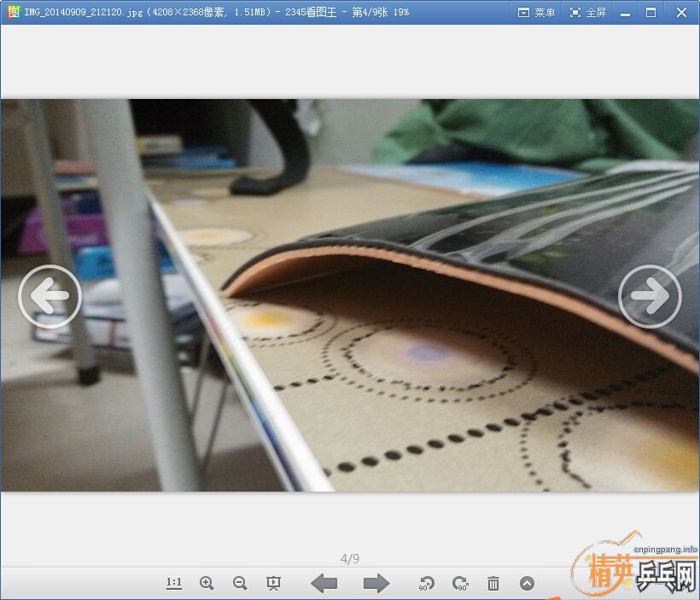Go to next image in bottom toolbar
The image size is (700, 600).
[x=376, y=583]
